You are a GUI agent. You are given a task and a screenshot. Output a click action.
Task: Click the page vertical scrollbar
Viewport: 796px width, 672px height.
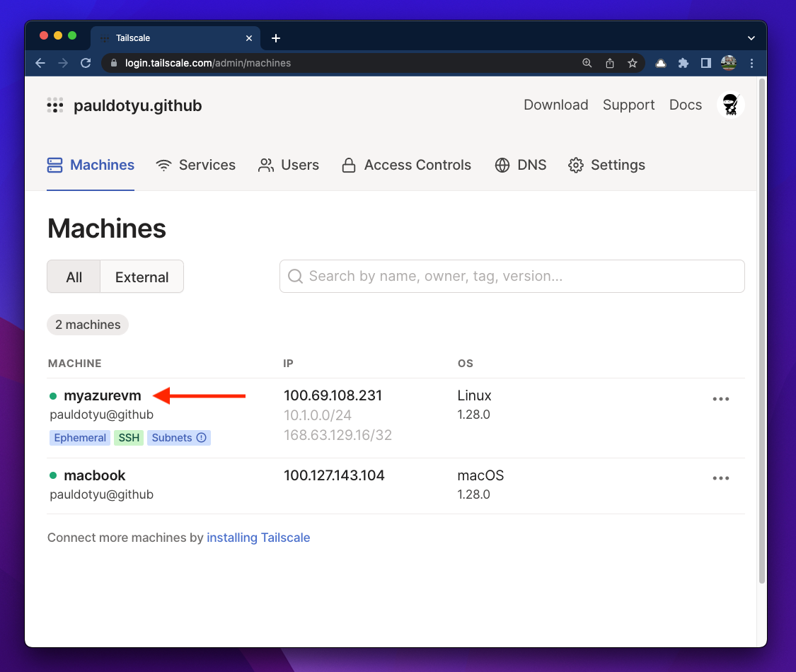pos(761,332)
